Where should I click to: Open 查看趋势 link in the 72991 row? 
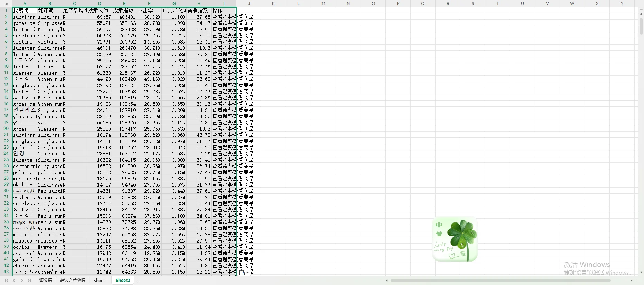[223, 42]
